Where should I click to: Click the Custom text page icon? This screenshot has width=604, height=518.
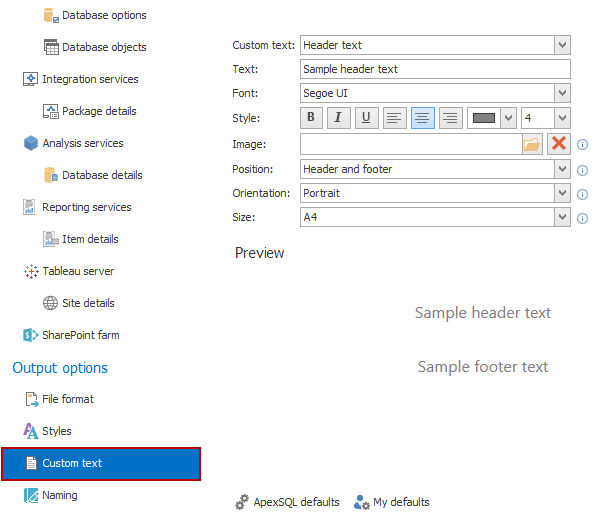click(31, 463)
